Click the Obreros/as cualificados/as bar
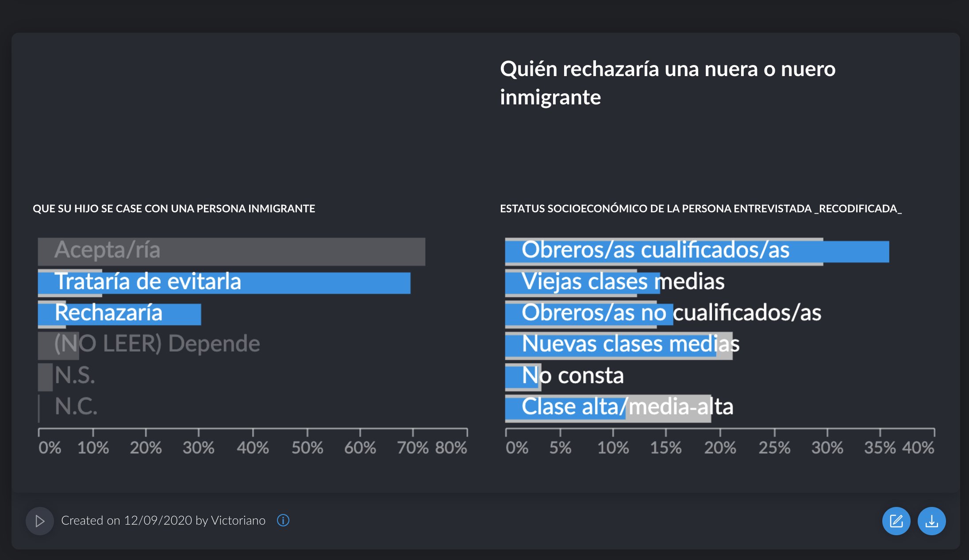The width and height of the screenshot is (969, 560). pyautogui.click(x=697, y=251)
